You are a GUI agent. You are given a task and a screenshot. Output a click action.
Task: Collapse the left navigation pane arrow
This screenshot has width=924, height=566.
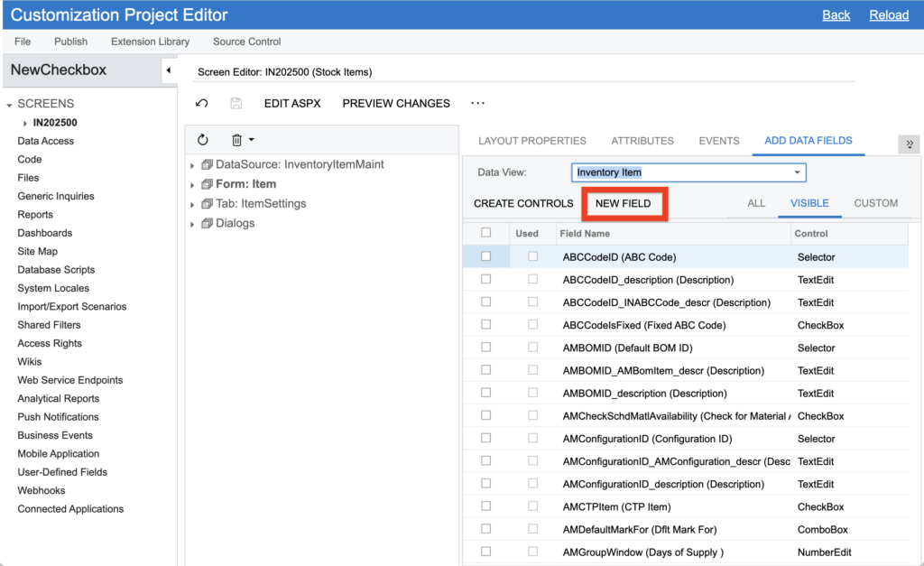pyautogui.click(x=168, y=70)
